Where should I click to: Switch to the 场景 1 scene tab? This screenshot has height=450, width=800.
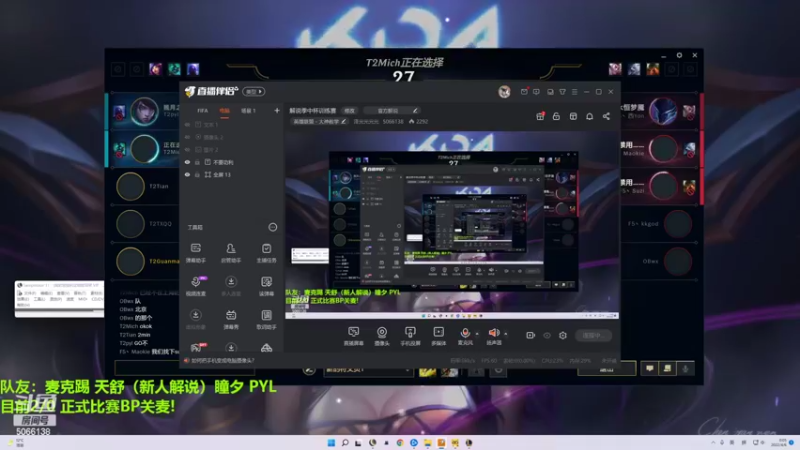(x=248, y=111)
